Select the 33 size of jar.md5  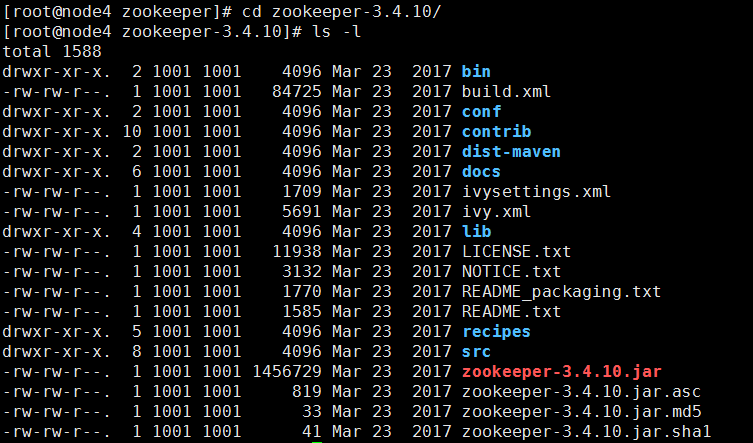pyautogui.click(x=312, y=412)
